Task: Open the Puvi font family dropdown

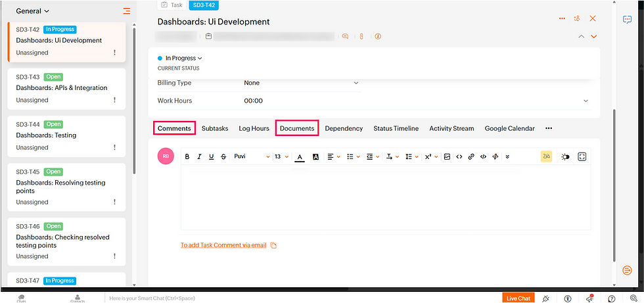Action: [x=252, y=156]
